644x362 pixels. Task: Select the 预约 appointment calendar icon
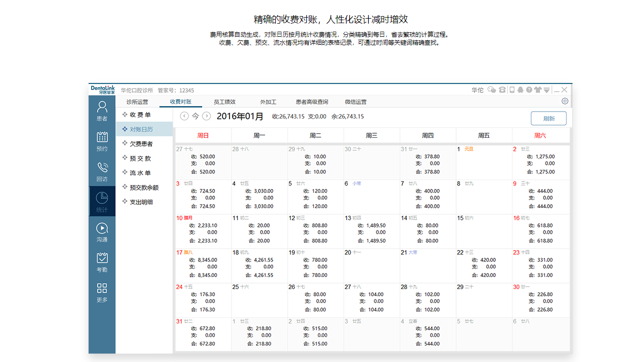(x=102, y=142)
